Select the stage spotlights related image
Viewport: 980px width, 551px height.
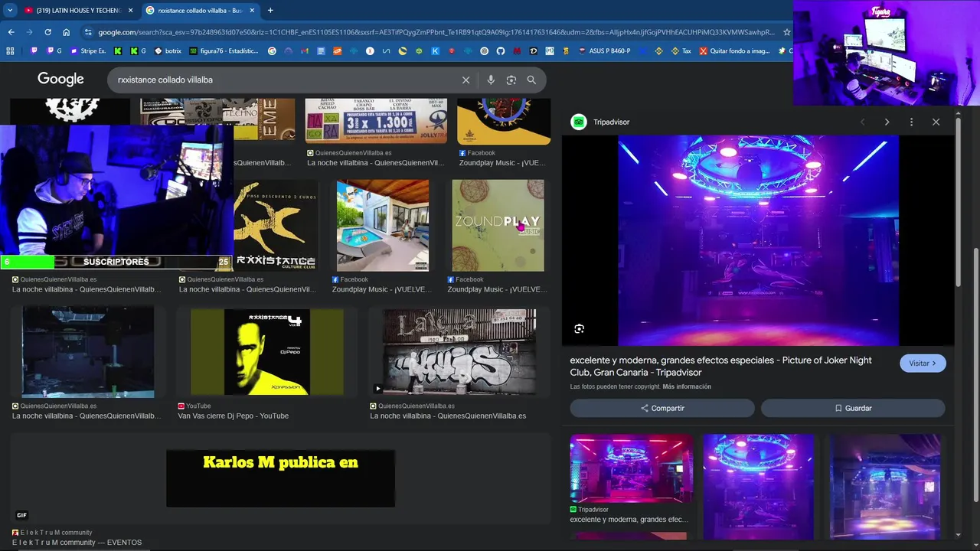[885, 487]
